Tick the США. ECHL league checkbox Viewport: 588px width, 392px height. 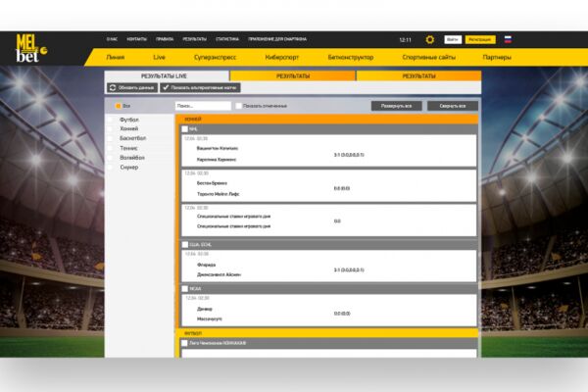pos(185,245)
